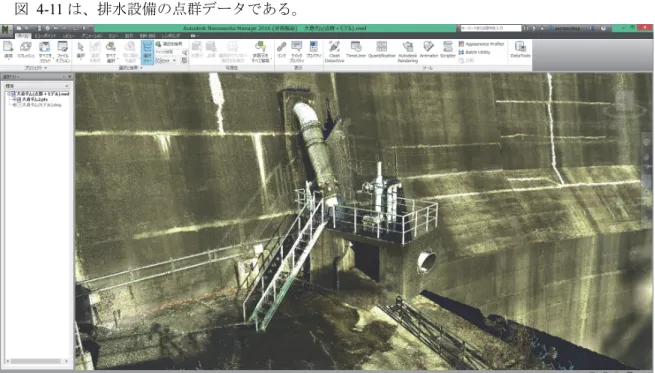Open Find Items (項目を検索) tool
The width and height of the screenshot is (655, 373).
[x=169, y=43]
